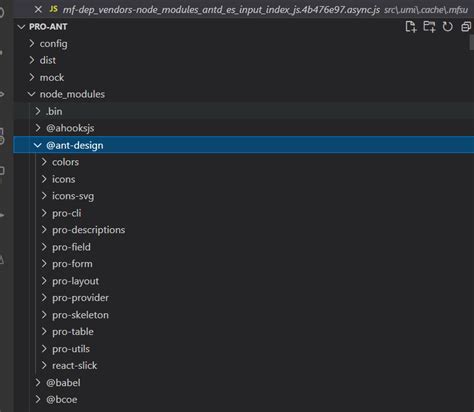Expand the mock folder chevron
Image resolution: width=474 pixels, height=412 pixels.
pyautogui.click(x=32, y=77)
